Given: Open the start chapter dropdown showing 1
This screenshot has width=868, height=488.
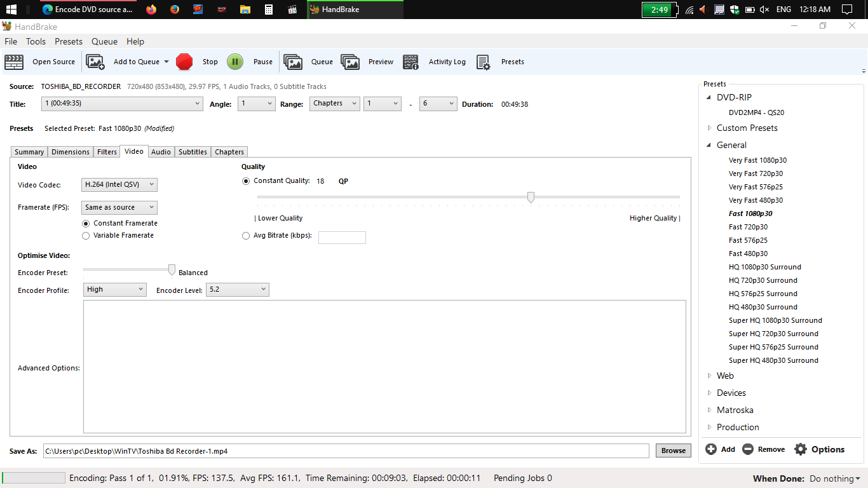Looking at the screenshot, I should [x=383, y=104].
